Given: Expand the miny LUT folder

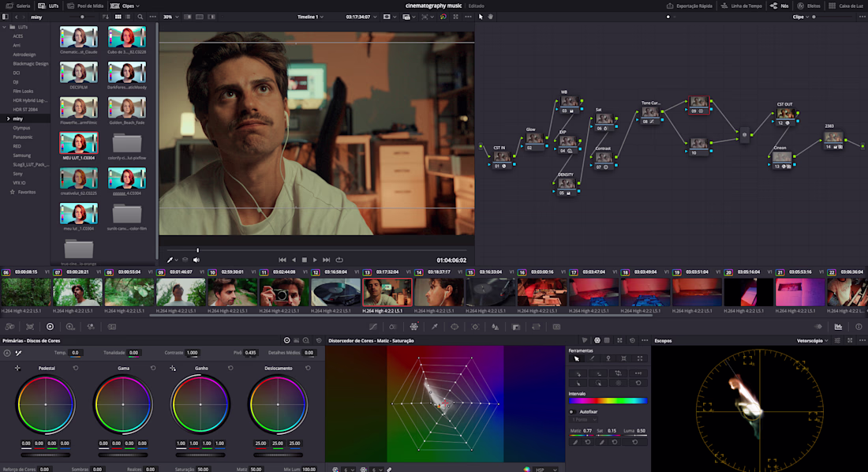Looking at the screenshot, I should coord(8,118).
